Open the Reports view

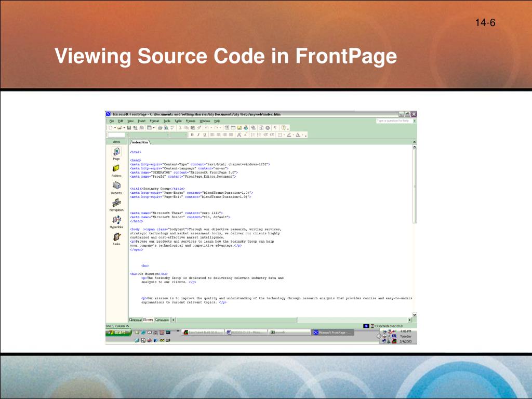[116, 188]
